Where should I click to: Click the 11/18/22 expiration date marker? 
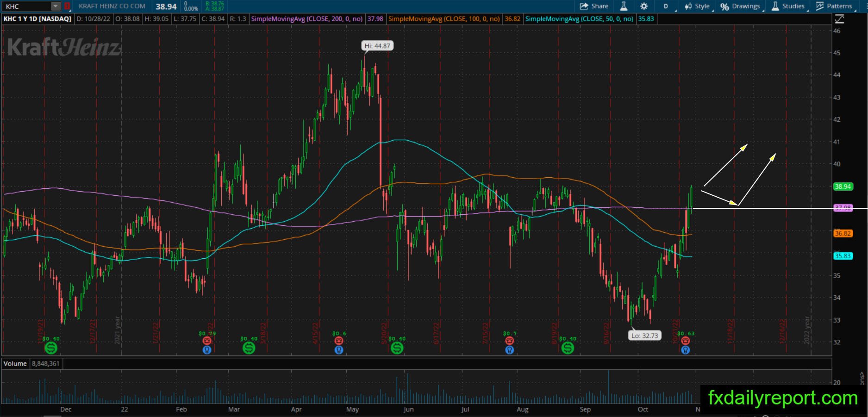[731, 331]
